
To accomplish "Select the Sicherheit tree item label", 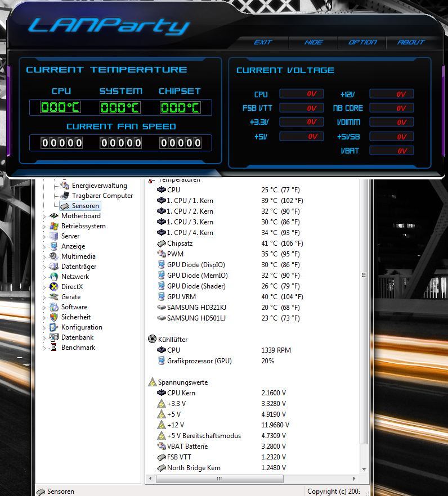I will [76, 317].
